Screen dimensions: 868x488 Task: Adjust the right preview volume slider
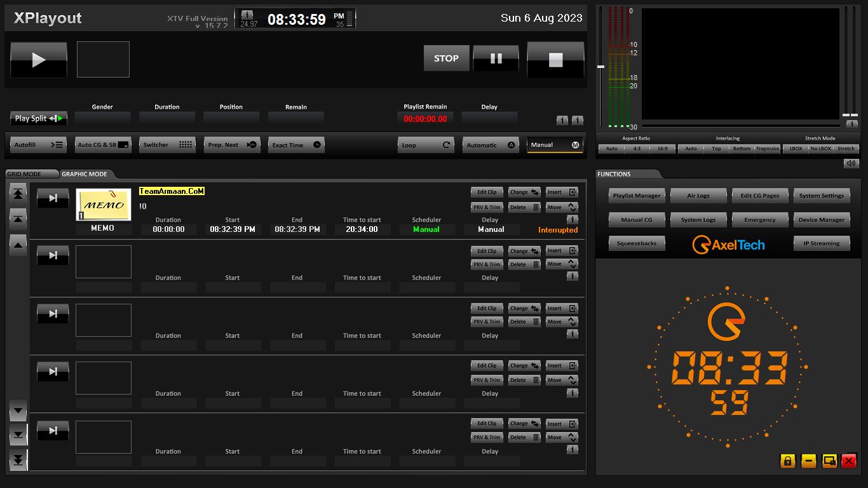click(x=854, y=115)
